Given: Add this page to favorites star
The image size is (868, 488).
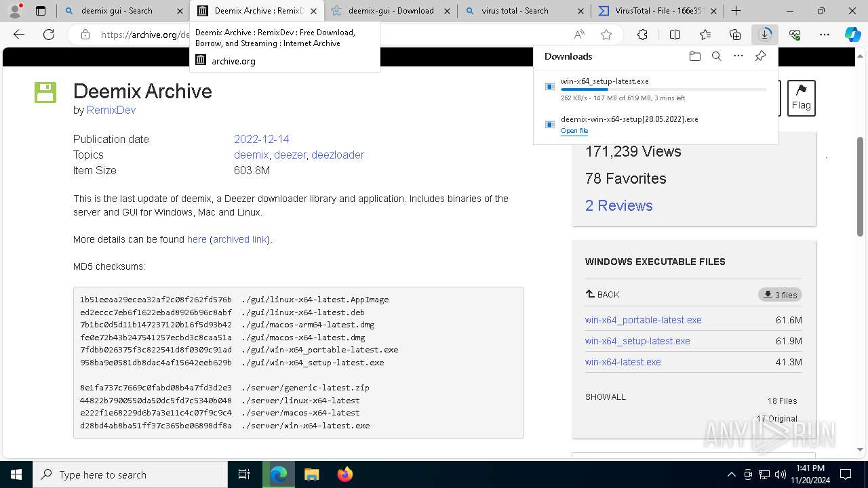Looking at the screenshot, I should tap(606, 35).
